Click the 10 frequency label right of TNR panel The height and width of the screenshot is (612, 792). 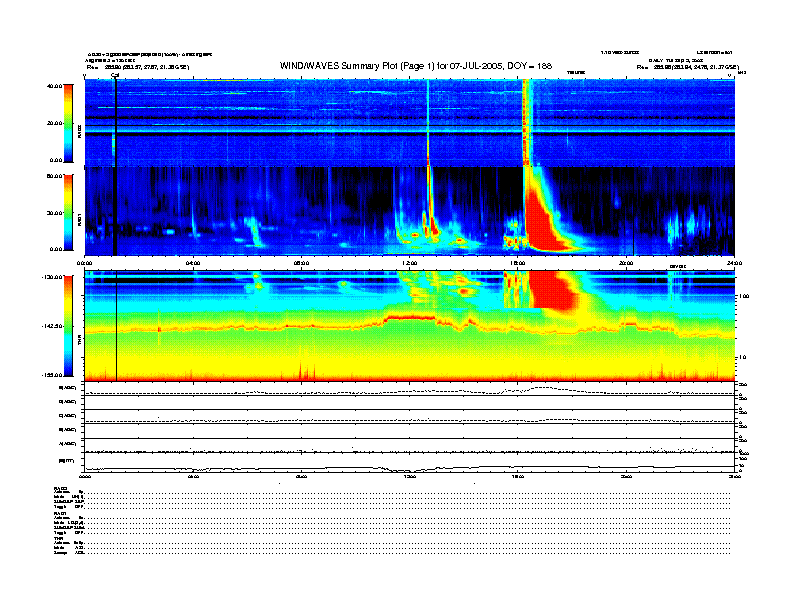tap(743, 358)
